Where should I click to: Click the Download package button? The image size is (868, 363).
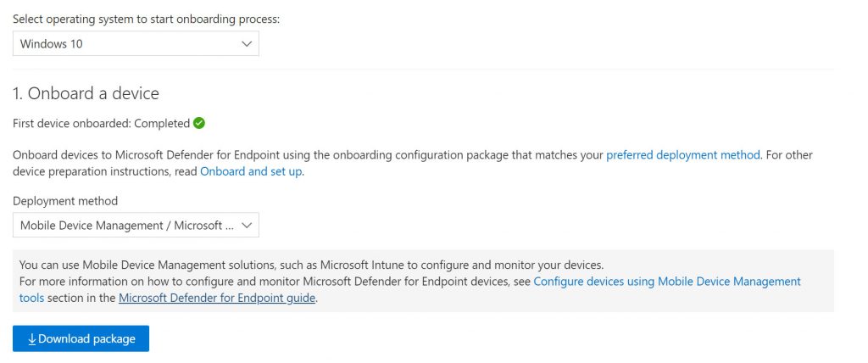click(x=81, y=338)
